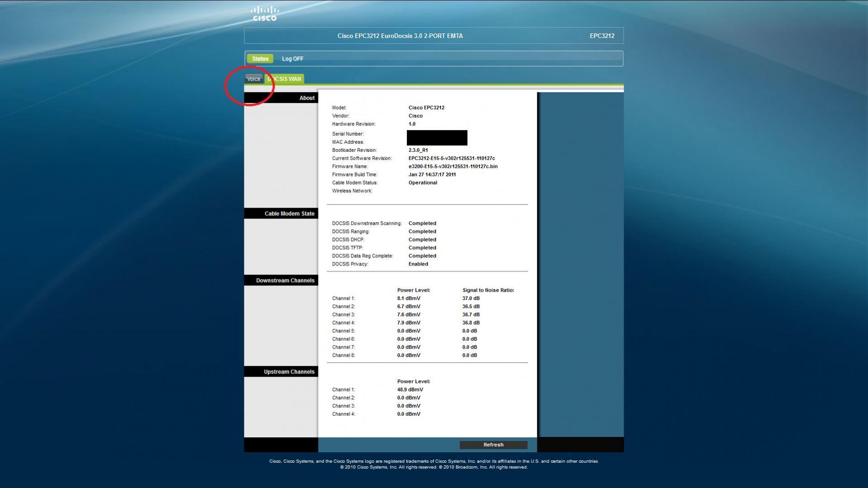Click the DOCSIS DHCP 'Completed' value
Viewport: 868px width, 488px height.
[422, 240]
